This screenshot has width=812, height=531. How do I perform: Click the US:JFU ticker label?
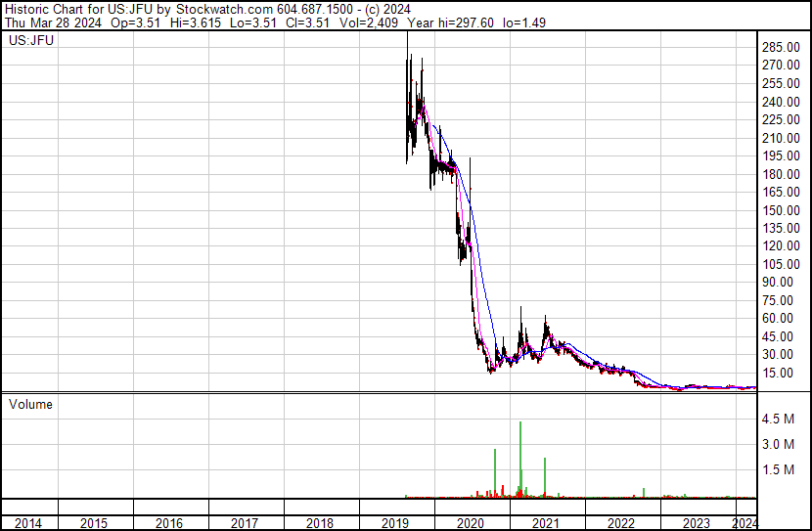tap(31, 40)
